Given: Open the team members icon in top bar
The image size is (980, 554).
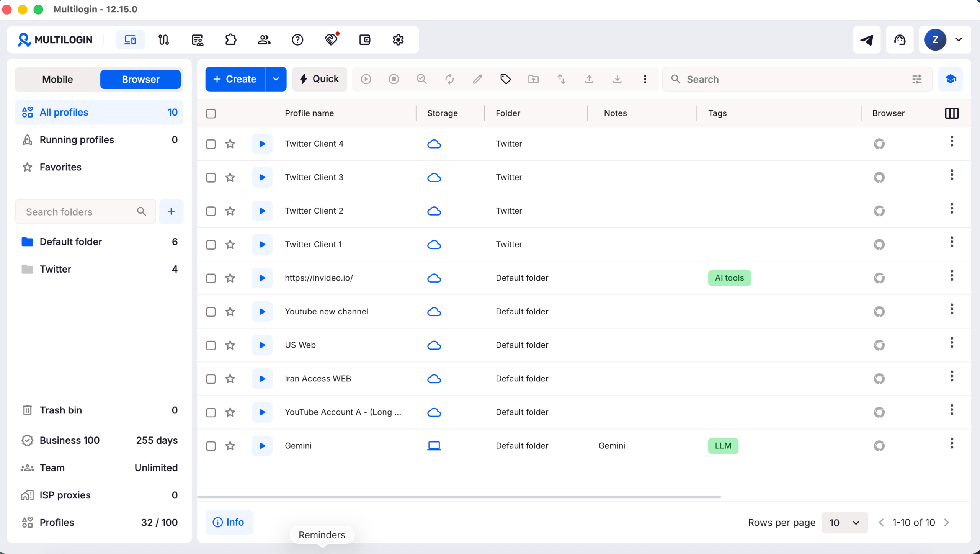Looking at the screenshot, I should [x=264, y=40].
